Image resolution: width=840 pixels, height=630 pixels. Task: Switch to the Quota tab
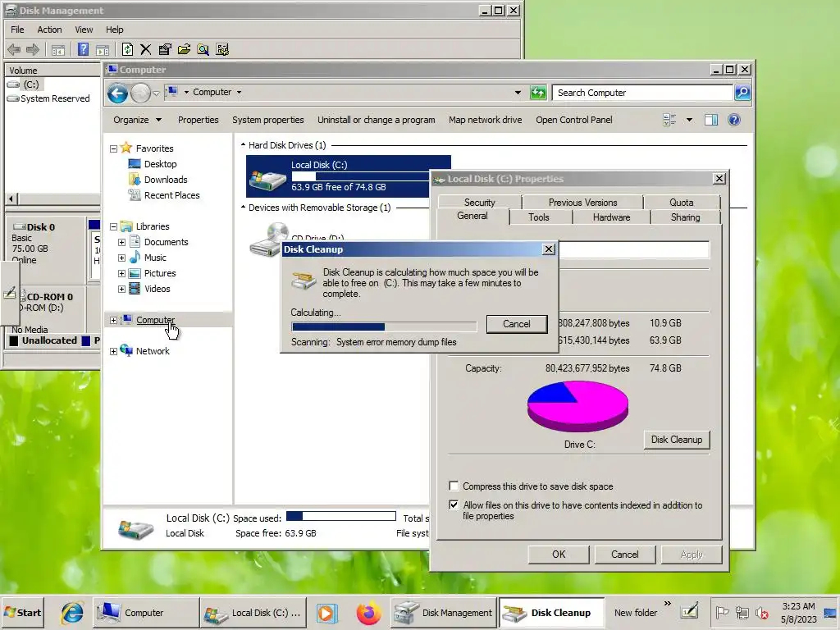point(682,202)
